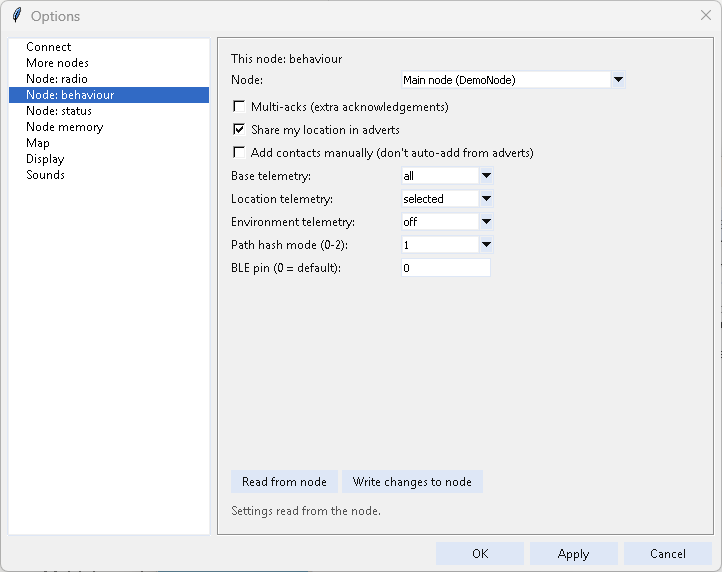Viewport: 722px width, 572px height.
Task: Click the 'Environment telemetry:' label
Action: [x=293, y=222]
